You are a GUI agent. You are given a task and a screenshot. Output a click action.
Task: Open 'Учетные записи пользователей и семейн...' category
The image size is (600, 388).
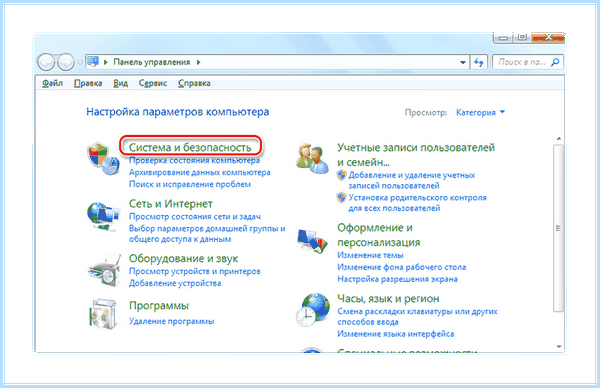(x=416, y=155)
